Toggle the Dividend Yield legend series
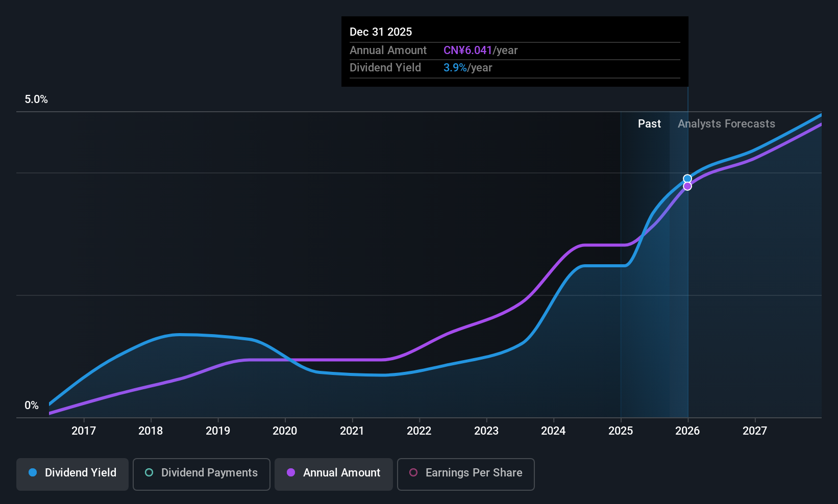The height and width of the screenshot is (504, 838). pyautogui.click(x=72, y=474)
